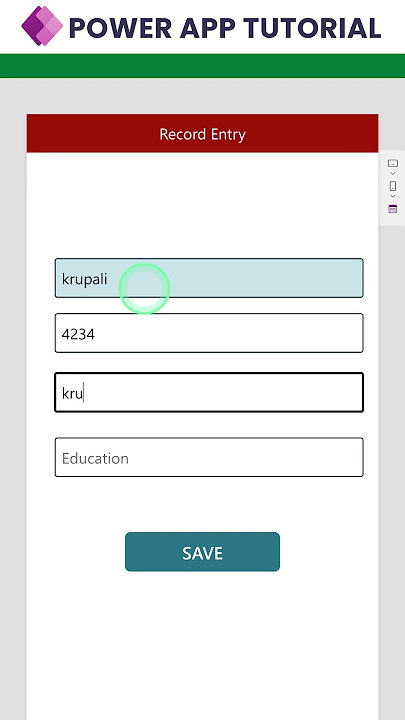Image resolution: width=405 pixels, height=720 pixels.
Task: Click the SAVE button
Action: pyautogui.click(x=202, y=552)
